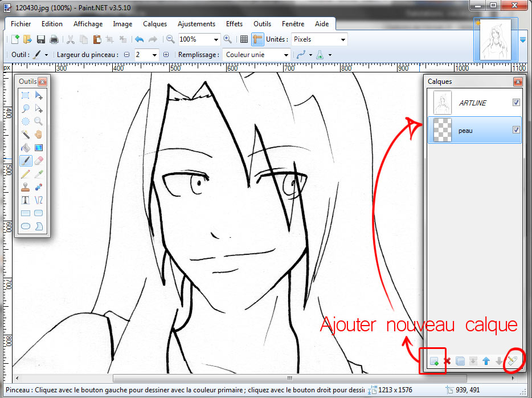Select the Eraser tool
The width and height of the screenshot is (532, 398).
point(39,161)
